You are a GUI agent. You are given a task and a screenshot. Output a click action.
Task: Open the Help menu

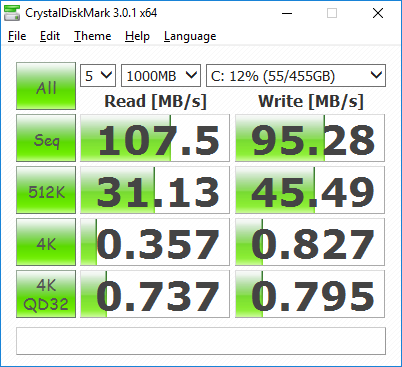click(x=137, y=36)
